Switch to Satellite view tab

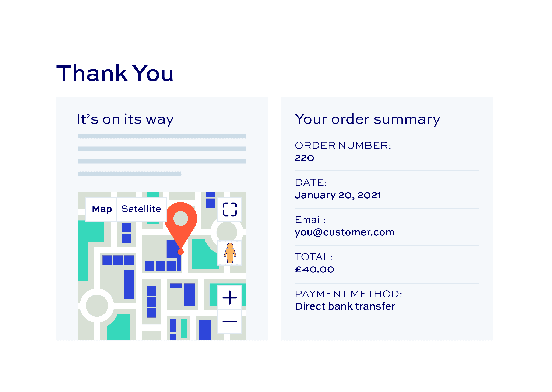141,209
